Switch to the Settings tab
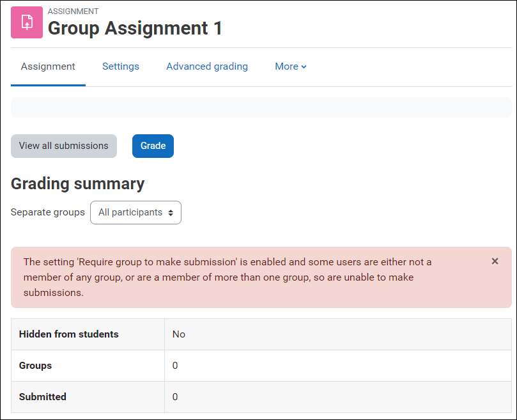The height and width of the screenshot is (420, 517). (x=120, y=66)
